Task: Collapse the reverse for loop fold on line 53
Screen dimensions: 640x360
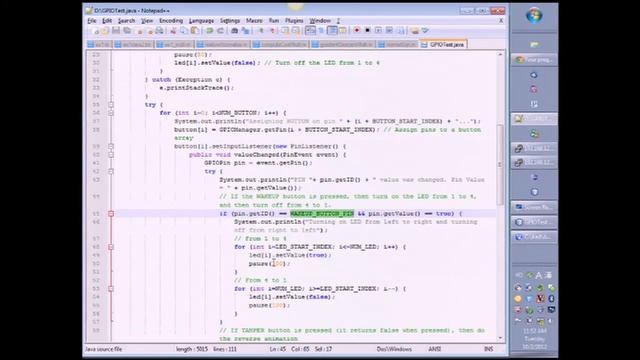Action: tap(111, 289)
